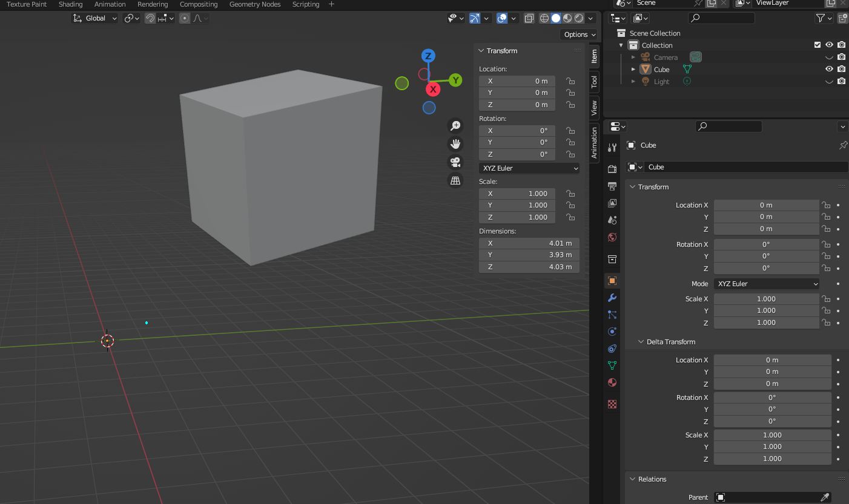Click the pan hand icon in viewport
Screen dimensions: 849x504
pos(455,144)
